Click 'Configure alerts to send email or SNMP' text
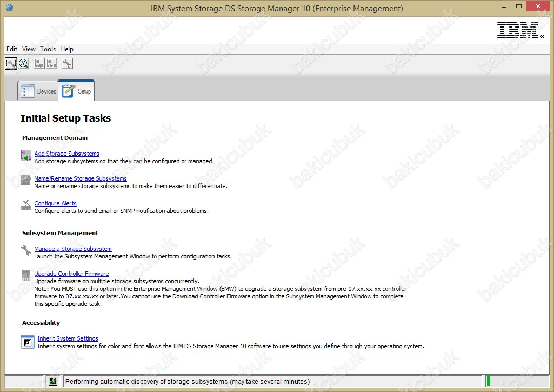This screenshot has width=554, height=392. [122, 211]
